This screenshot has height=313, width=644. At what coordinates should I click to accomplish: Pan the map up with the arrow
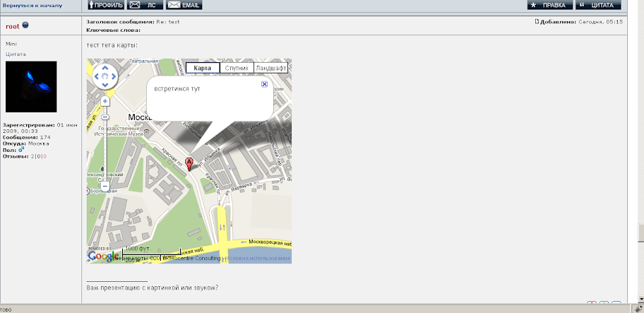coord(105,68)
